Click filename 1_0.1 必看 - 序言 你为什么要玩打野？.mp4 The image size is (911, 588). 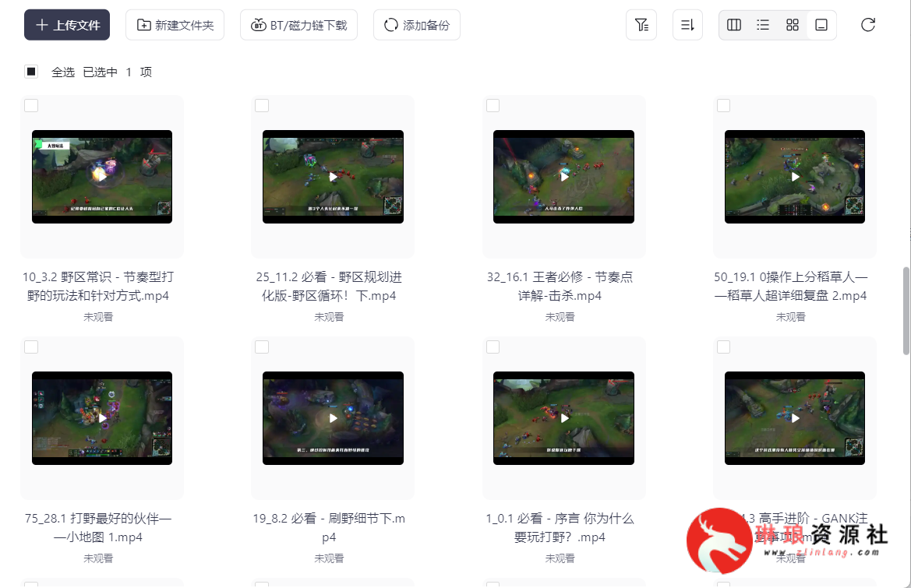pyautogui.click(x=560, y=527)
